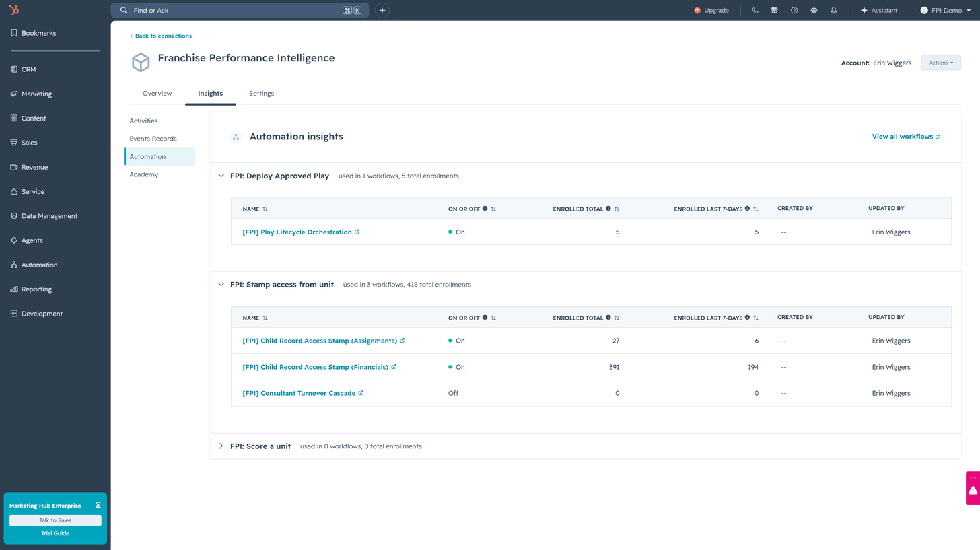
Task: Open the Assistant panel
Action: [879, 11]
